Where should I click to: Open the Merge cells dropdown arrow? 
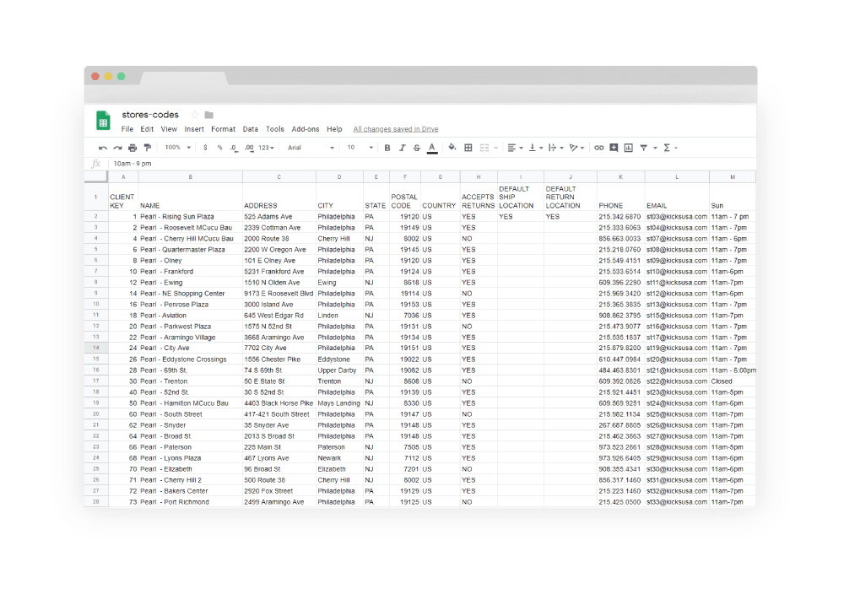click(x=495, y=148)
